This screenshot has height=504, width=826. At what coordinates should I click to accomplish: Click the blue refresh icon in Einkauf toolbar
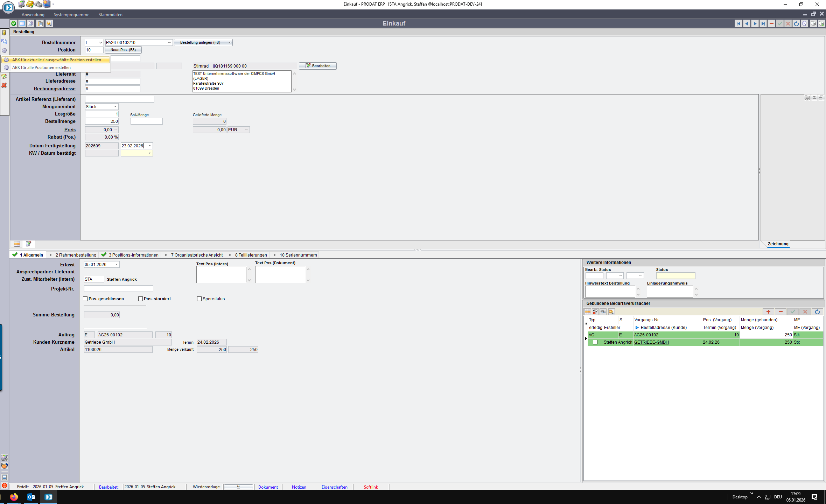point(796,23)
